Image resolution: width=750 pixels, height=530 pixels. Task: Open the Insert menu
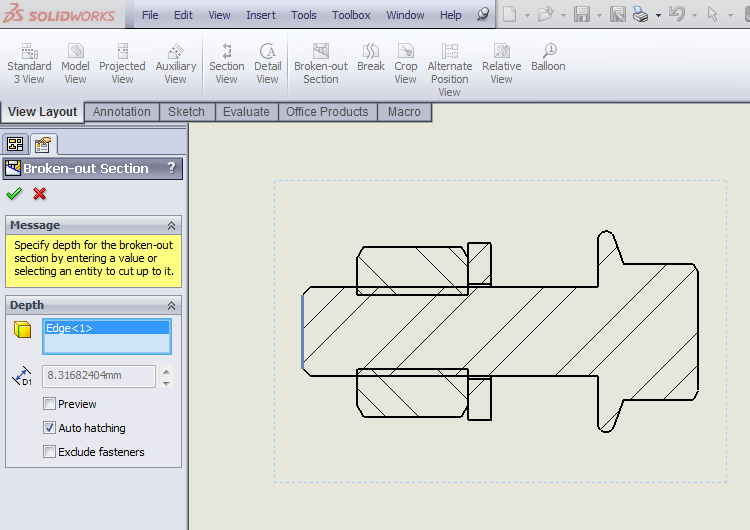[x=261, y=15]
